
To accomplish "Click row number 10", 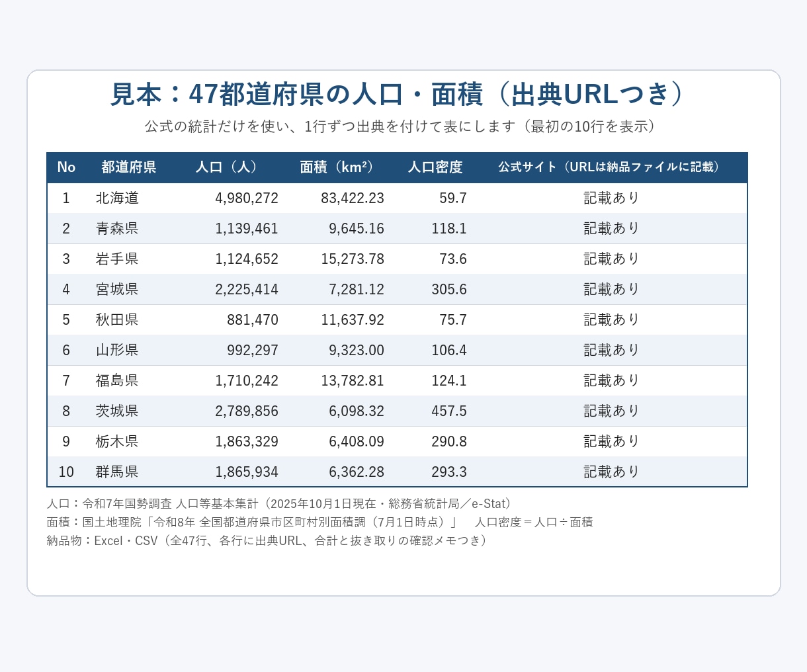I will (x=66, y=472).
